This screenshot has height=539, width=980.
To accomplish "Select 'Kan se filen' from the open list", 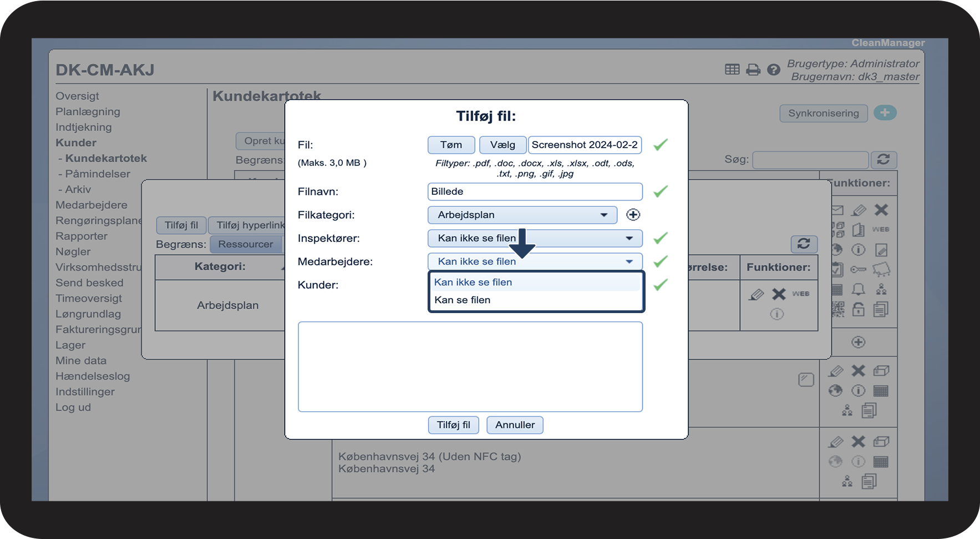I will [463, 300].
